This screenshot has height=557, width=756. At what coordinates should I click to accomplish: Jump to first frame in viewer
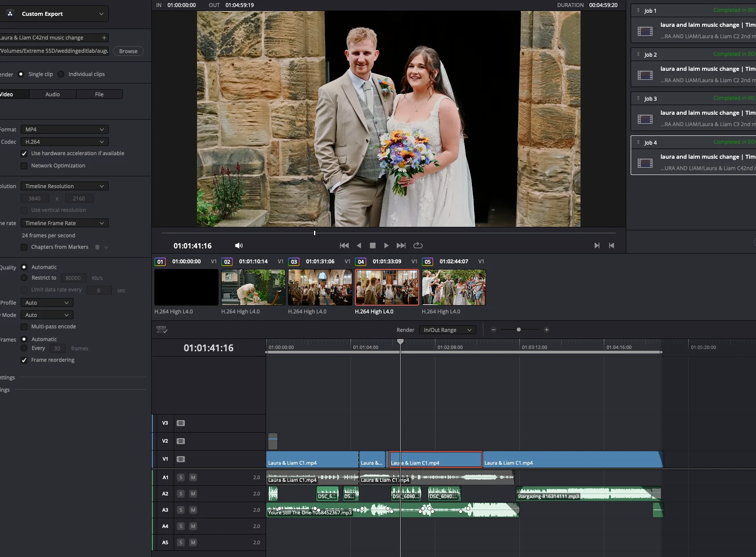pyautogui.click(x=344, y=246)
